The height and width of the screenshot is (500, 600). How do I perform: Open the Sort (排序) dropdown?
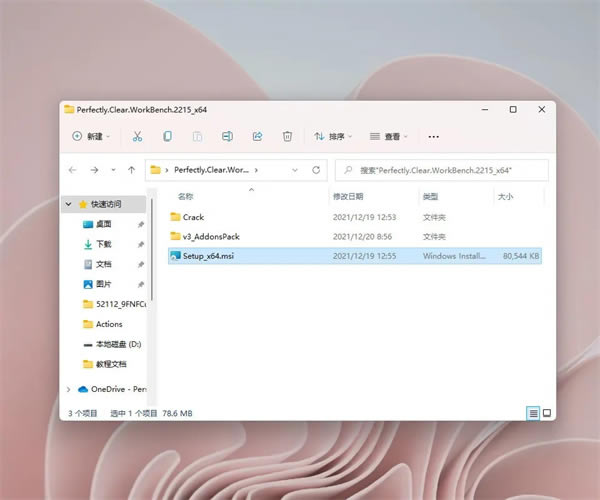pos(333,137)
